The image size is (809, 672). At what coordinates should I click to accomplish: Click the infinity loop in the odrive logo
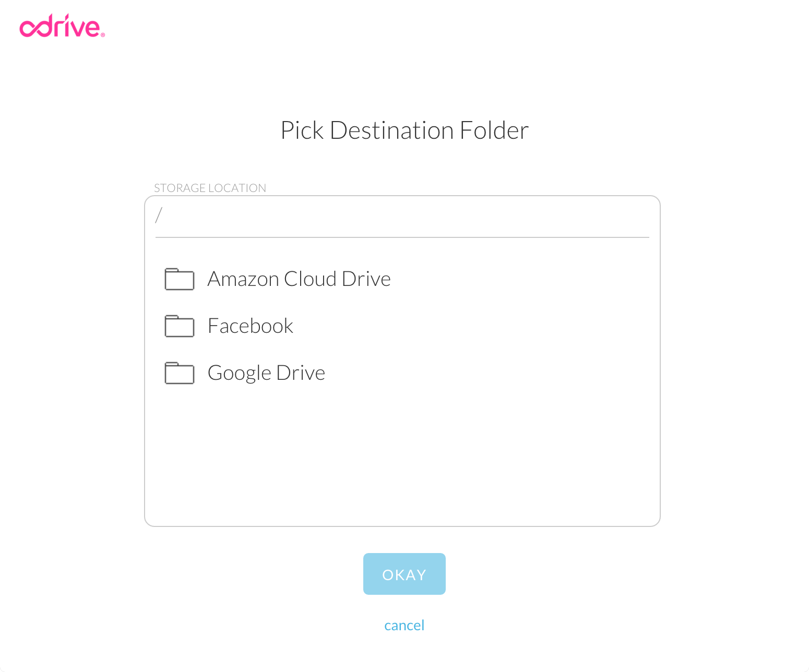click(x=35, y=28)
